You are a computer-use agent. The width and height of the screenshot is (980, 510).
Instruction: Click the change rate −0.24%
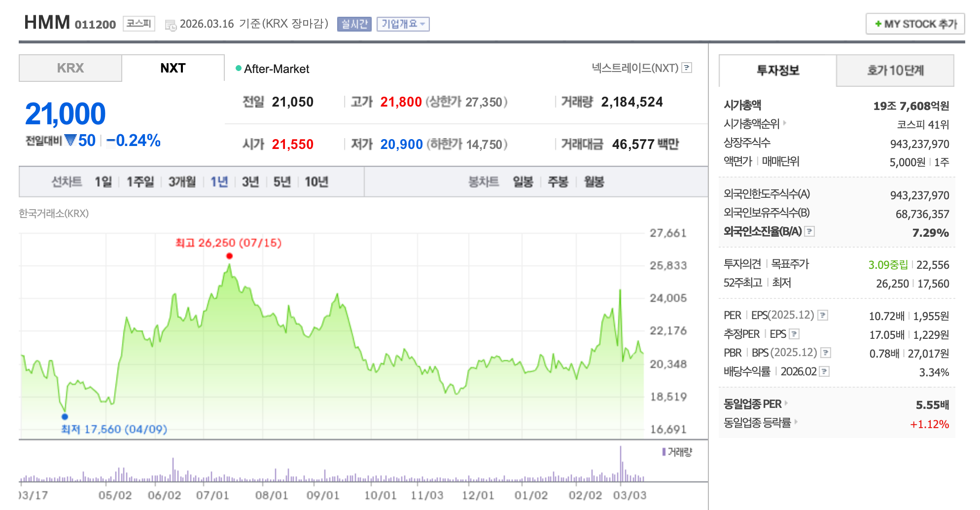pos(134,141)
